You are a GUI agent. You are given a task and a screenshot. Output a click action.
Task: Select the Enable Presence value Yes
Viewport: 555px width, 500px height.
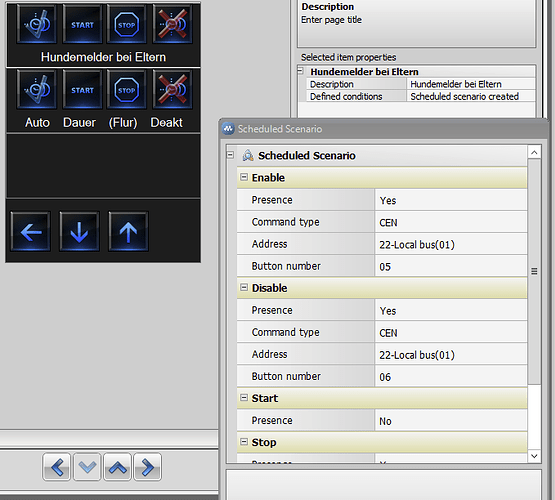451,200
